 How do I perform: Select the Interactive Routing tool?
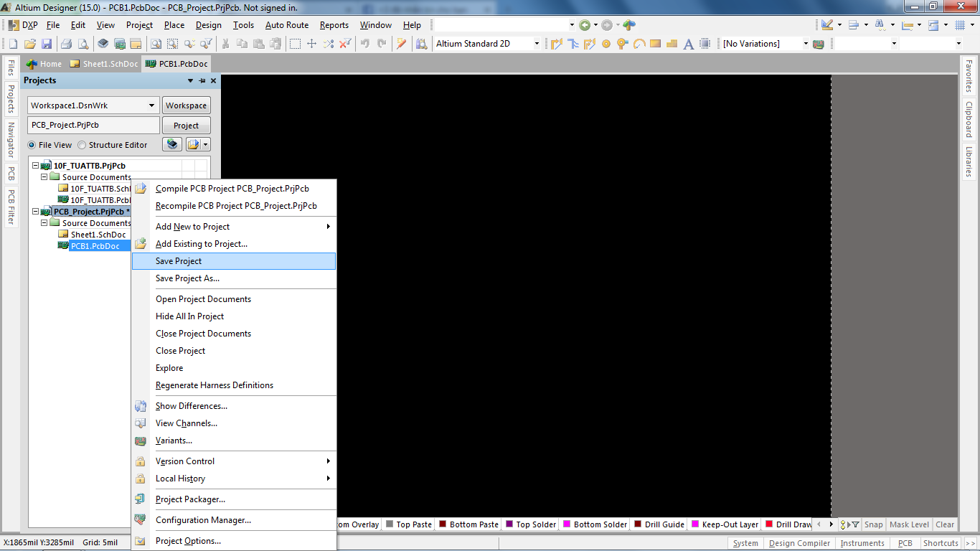click(556, 44)
